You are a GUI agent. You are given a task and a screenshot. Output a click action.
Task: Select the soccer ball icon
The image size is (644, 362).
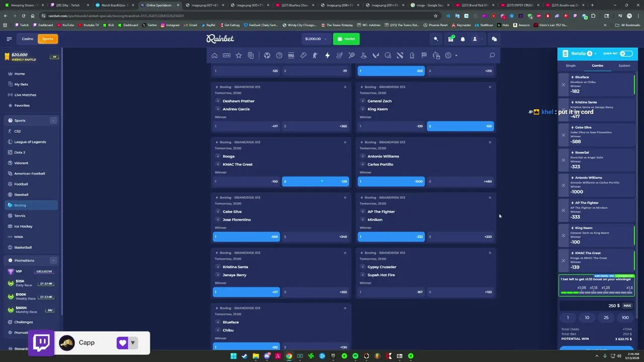(x=267, y=55)
